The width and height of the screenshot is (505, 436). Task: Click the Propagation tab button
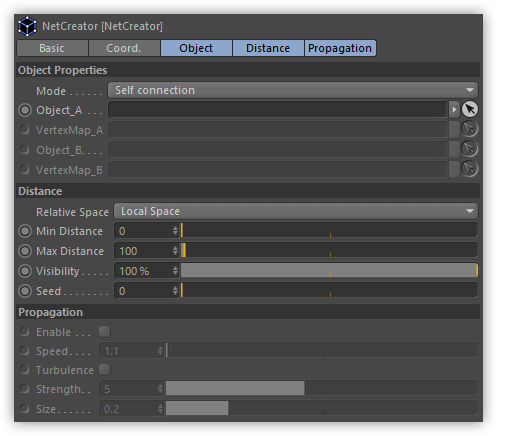click(x=340, y=48)
